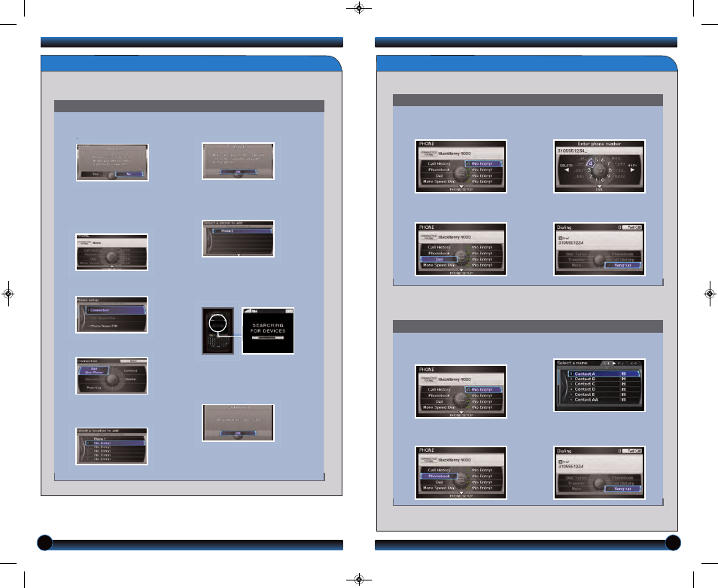Click the BlackBerry handset photo
Screen dimensions: 718x588
(x=218, y=331)
